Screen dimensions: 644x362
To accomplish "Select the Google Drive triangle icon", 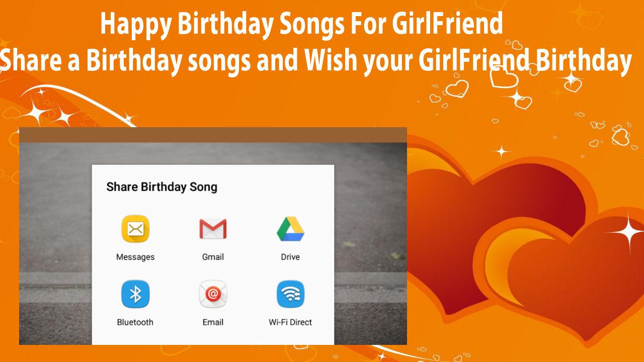I will tap(290, 229).
